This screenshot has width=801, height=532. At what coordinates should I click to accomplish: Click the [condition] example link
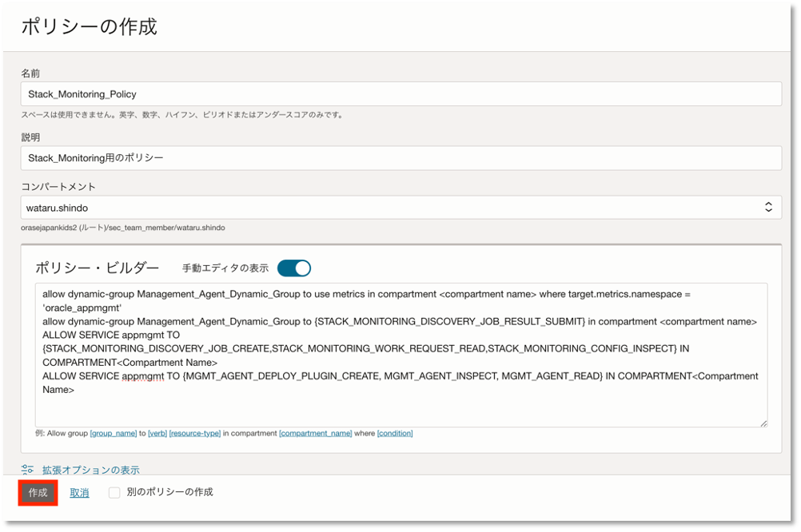pos(395,434)
